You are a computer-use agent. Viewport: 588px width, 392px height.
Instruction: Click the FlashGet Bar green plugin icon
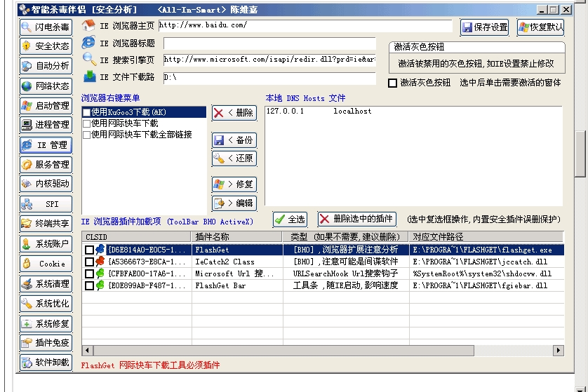[100, 285]
